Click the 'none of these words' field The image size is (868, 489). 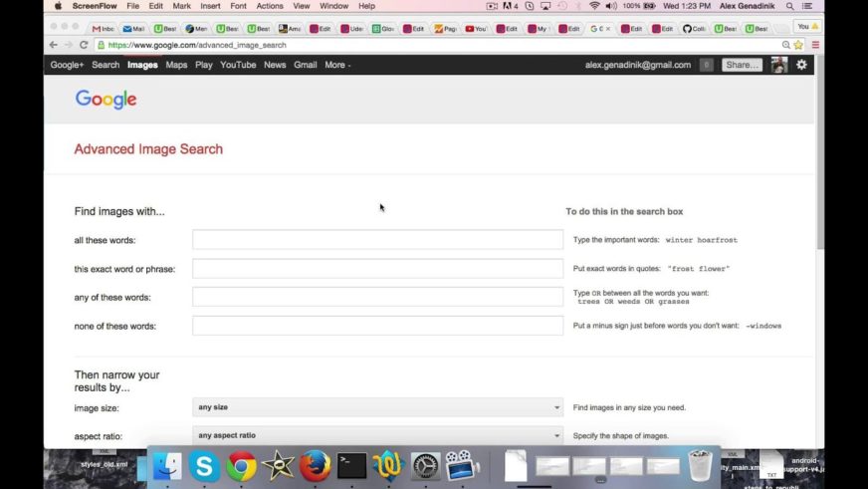[x=378, y=326]
